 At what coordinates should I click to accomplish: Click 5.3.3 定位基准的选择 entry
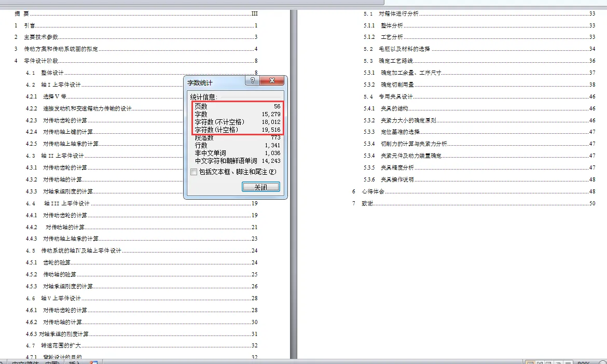[479, 132]
